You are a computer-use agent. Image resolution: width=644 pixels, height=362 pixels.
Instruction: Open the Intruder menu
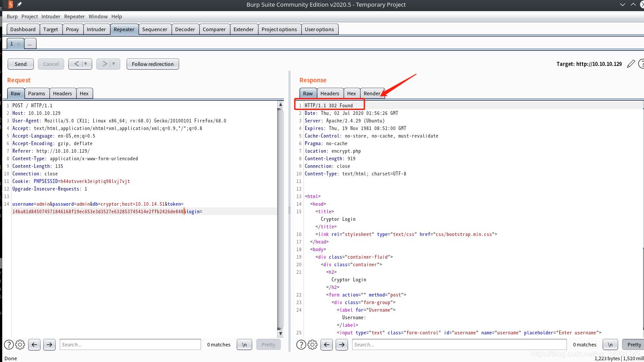coord(51,16)
